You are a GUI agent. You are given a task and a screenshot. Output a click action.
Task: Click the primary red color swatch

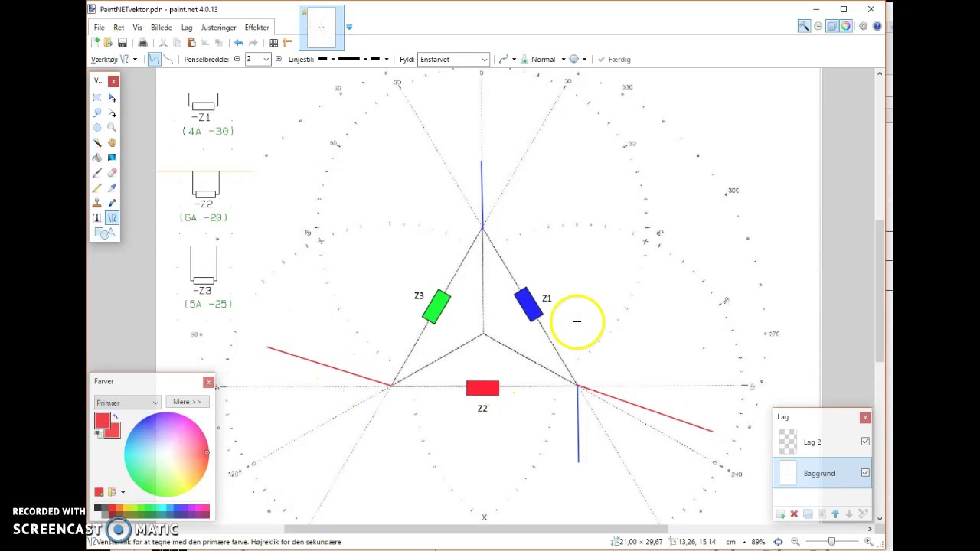(x=102, y=421)
